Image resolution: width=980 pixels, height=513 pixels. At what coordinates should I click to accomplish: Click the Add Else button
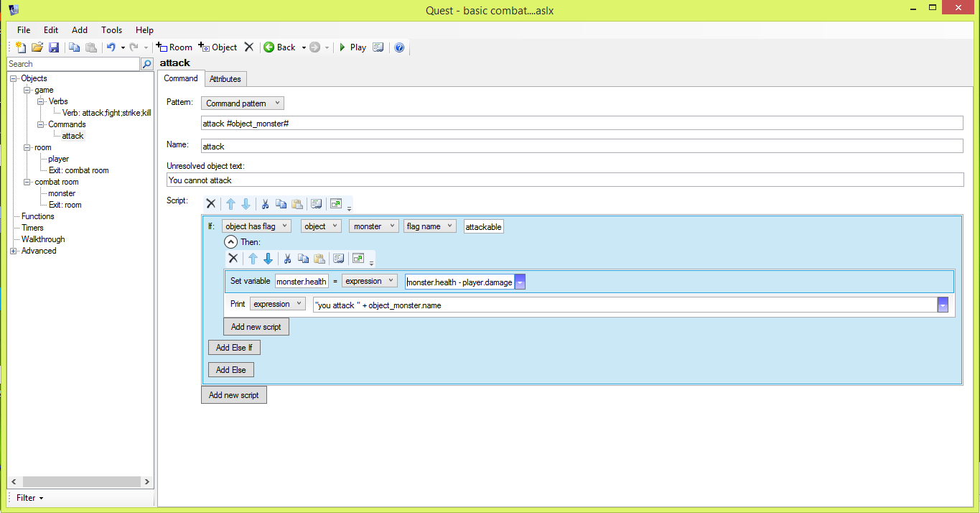point(230,370)
